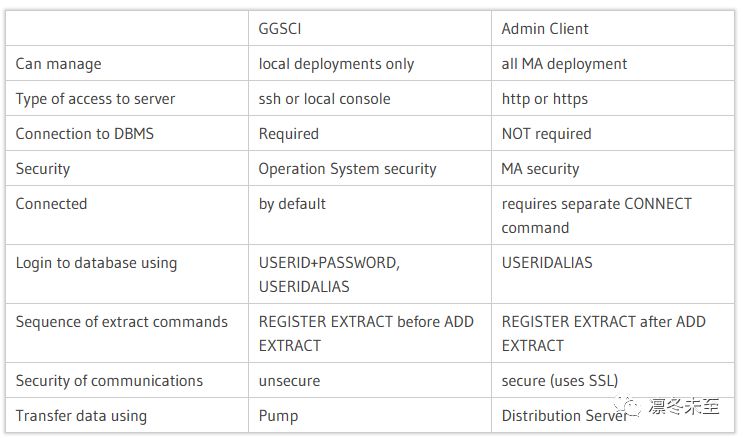Click the requires separate CONNECT command cell
The image size is (743, 438).
click(x=596, y=216)
